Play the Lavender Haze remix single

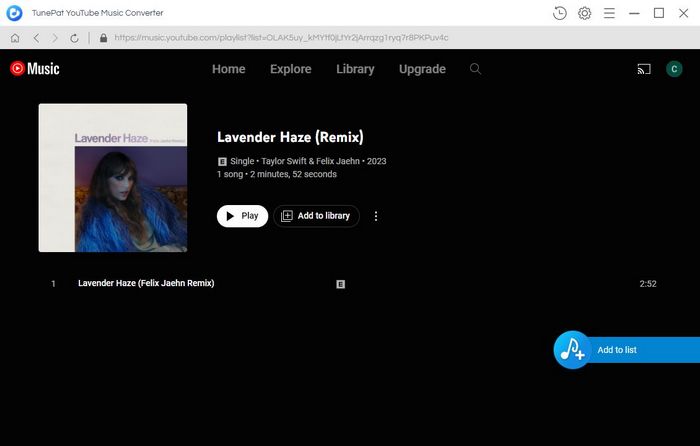click(242, 216)
